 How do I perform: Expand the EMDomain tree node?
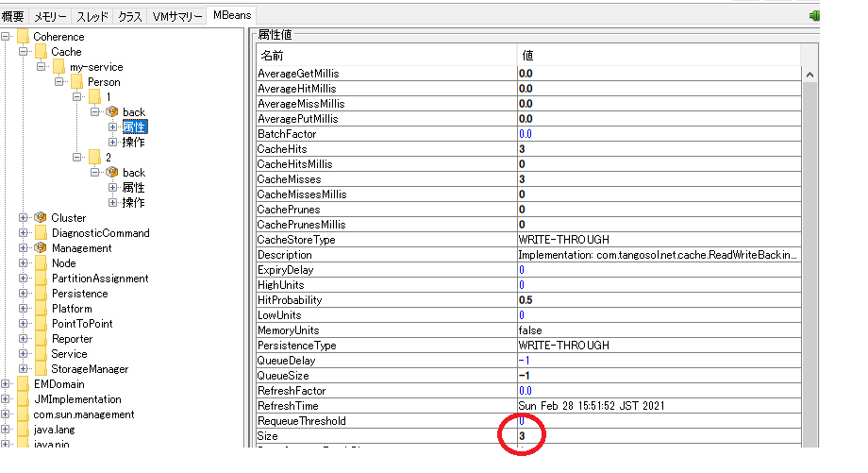pyautogui.click(x=5, y=384)
